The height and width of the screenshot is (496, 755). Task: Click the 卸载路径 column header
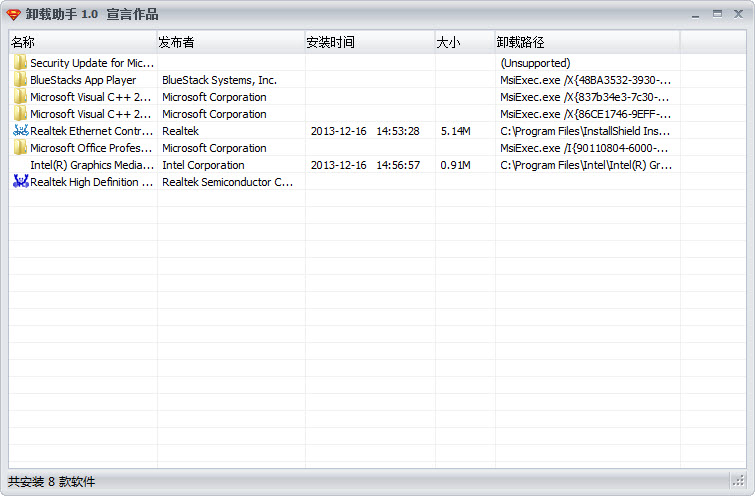click(587, 42)
